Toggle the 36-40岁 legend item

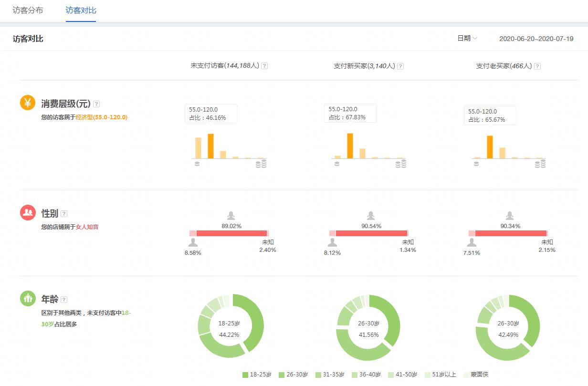tap(367, 375)
